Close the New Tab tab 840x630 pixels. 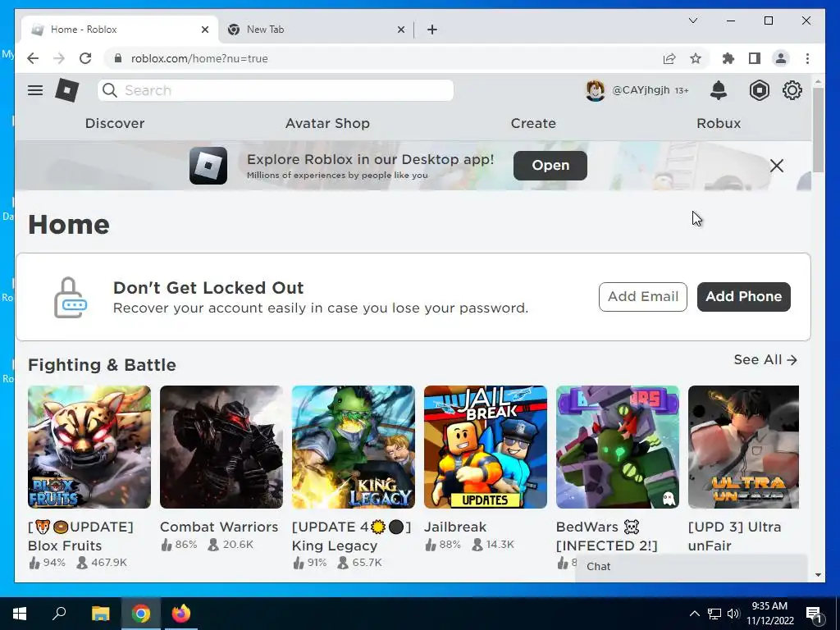click(400, 30)
